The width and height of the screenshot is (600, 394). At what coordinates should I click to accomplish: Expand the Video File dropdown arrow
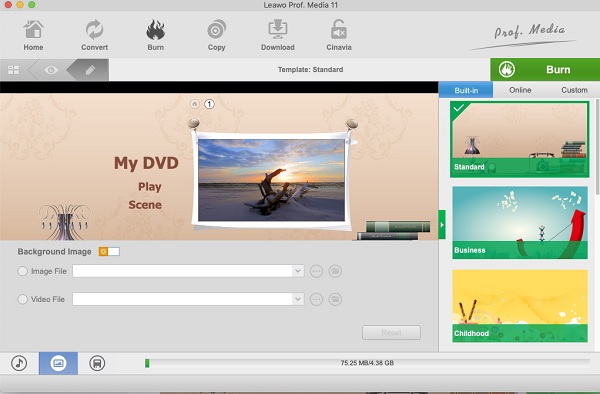(x=298, y=299)
